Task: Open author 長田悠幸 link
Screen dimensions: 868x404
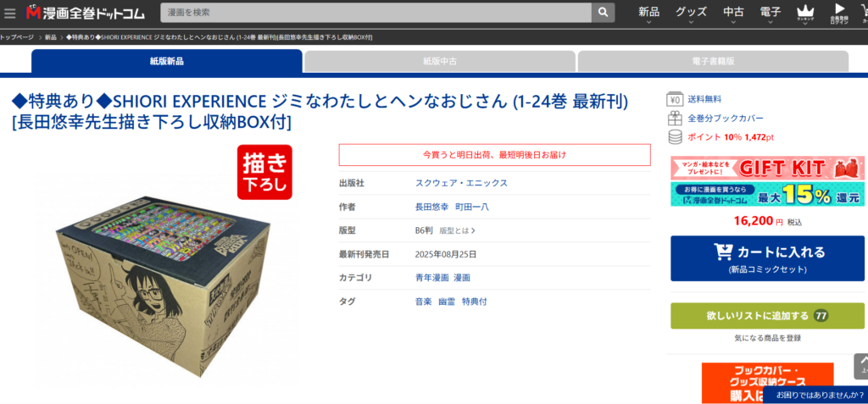Action: [x=431, y=207]
